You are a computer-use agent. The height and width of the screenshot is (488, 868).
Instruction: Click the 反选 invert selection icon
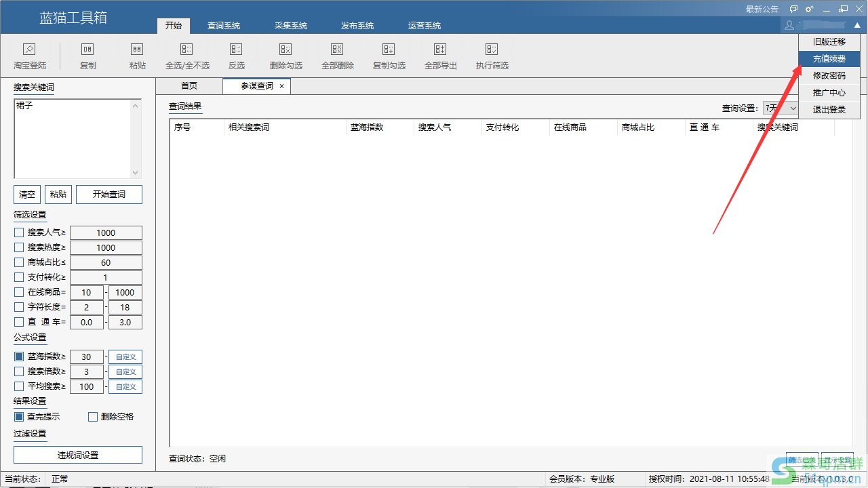(x=236, y=49)
